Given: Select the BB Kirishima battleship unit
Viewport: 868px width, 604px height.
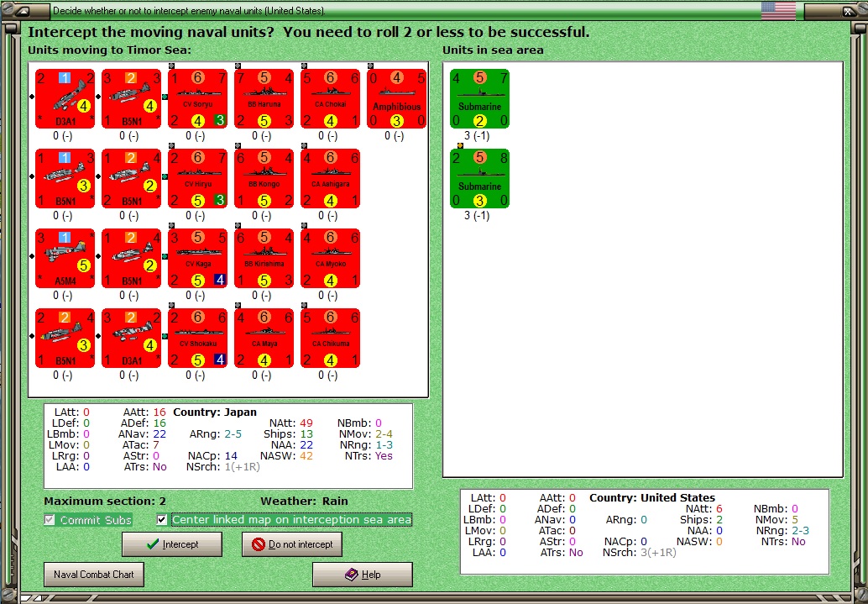Looking at the screenshot, I should (264, 258).
